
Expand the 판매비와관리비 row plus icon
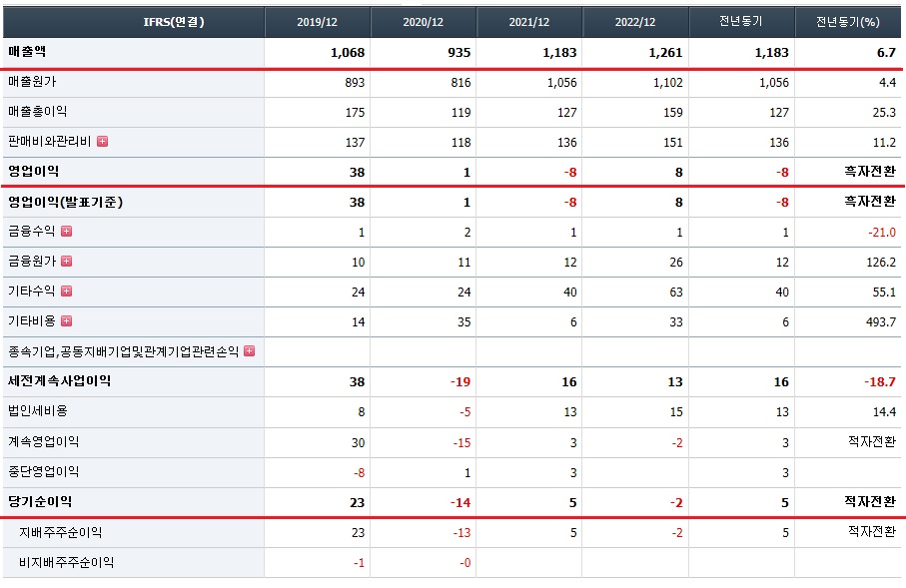tap(102, 142)
